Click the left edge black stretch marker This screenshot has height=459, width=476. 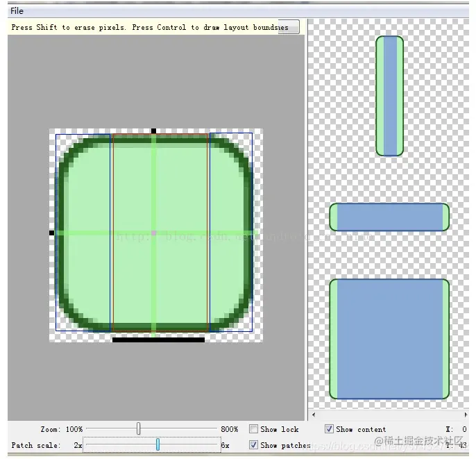pyautogui.click(x=52, y=233)
